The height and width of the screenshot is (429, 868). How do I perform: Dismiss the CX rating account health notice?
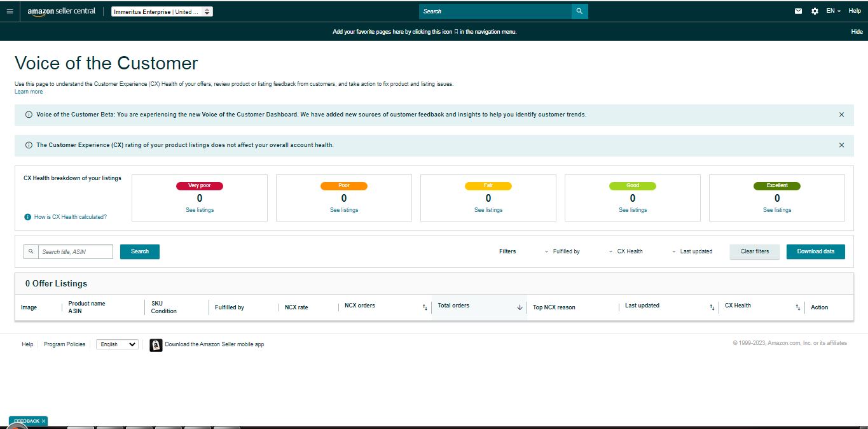[841, 145]
